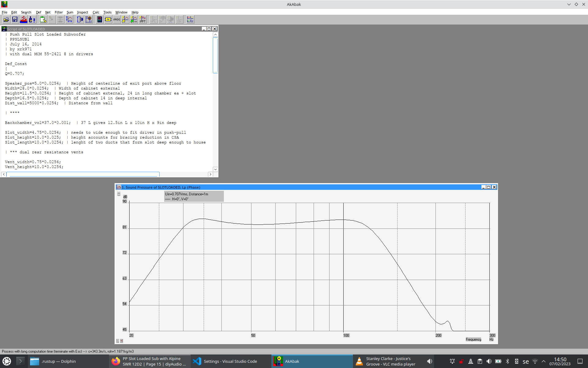Click the yellow filter block icon

point(108,20)
